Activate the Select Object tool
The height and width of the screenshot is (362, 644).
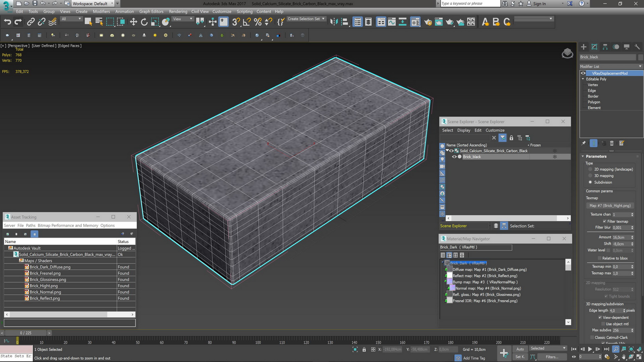(x=88, y=22)
